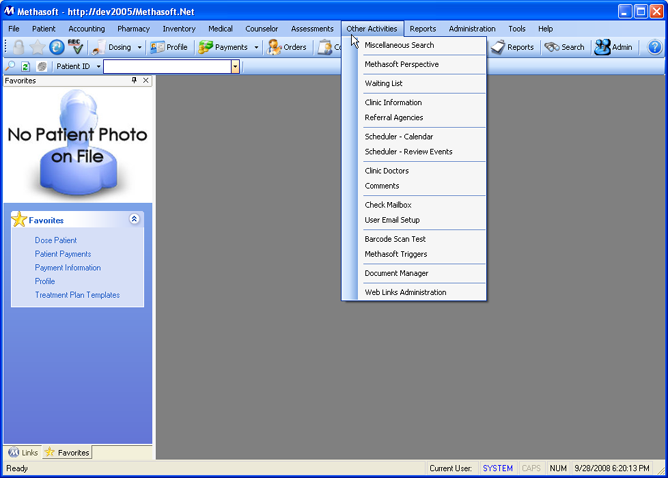Open the Help menu

(545, 29)
